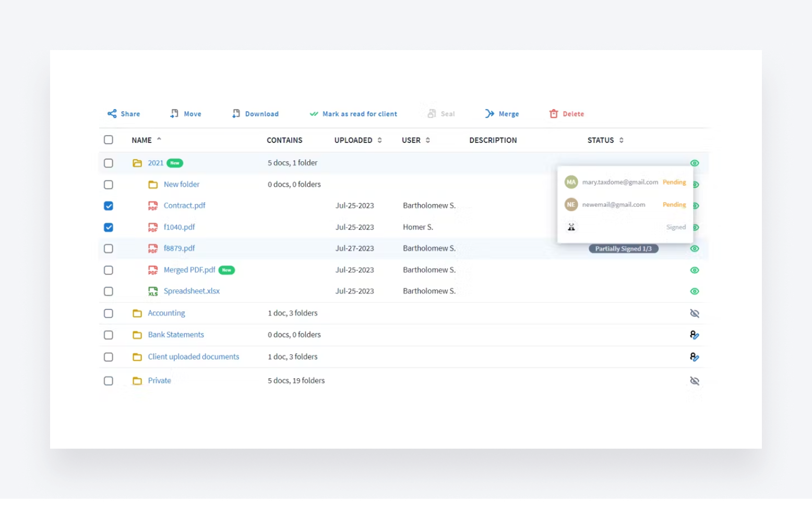This screenshot has width=812, height=505.
Task: Click the Share icon in the toolbar
Action: click(113, 114)
